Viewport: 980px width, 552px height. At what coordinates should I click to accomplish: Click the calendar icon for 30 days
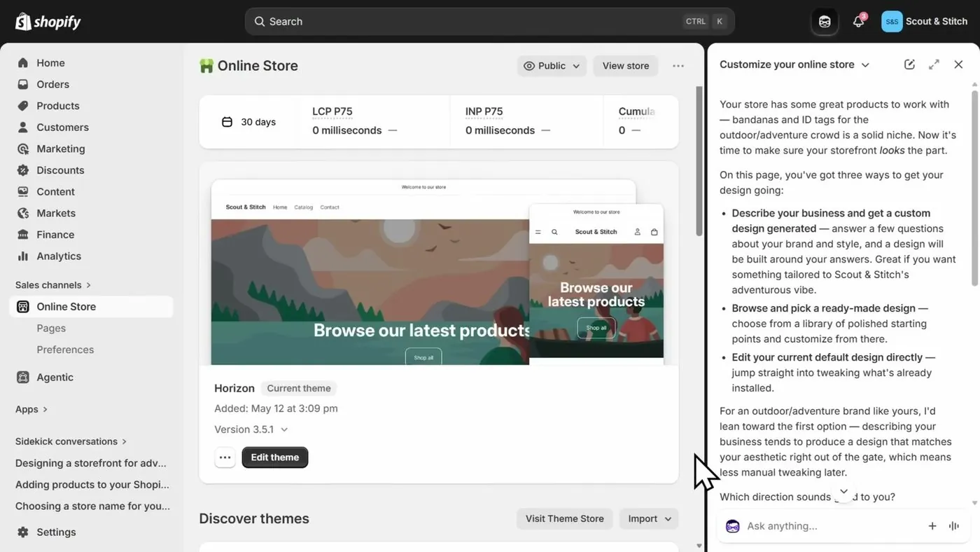227,122
